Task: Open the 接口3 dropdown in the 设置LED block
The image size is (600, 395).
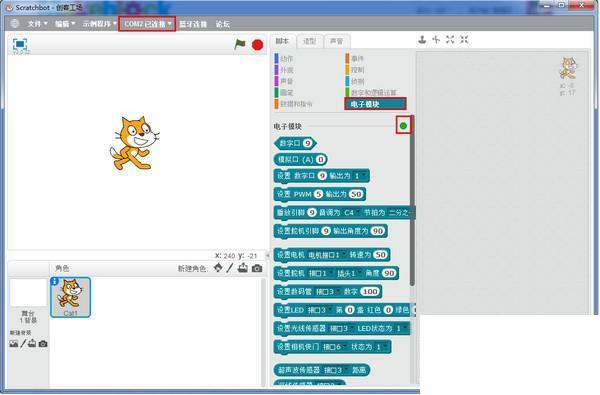Action: pos(319,310)
